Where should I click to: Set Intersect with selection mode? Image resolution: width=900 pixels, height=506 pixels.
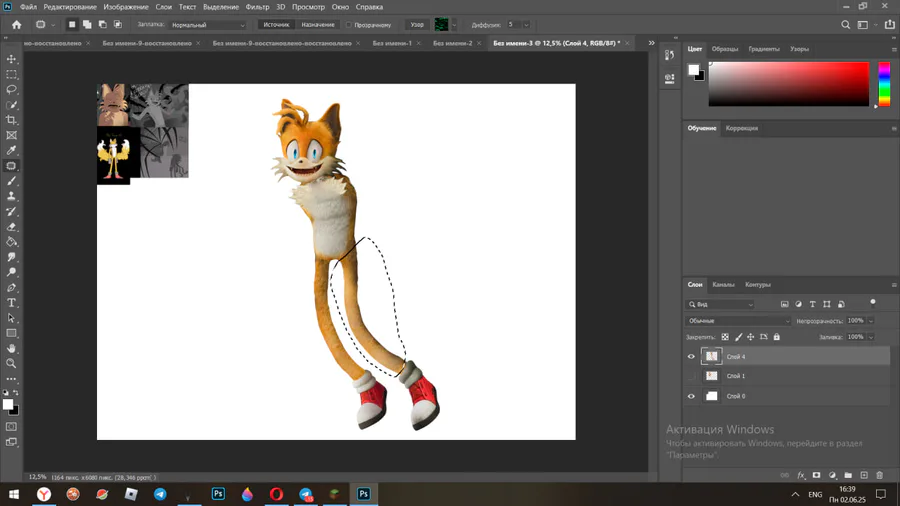click(118, 25)
